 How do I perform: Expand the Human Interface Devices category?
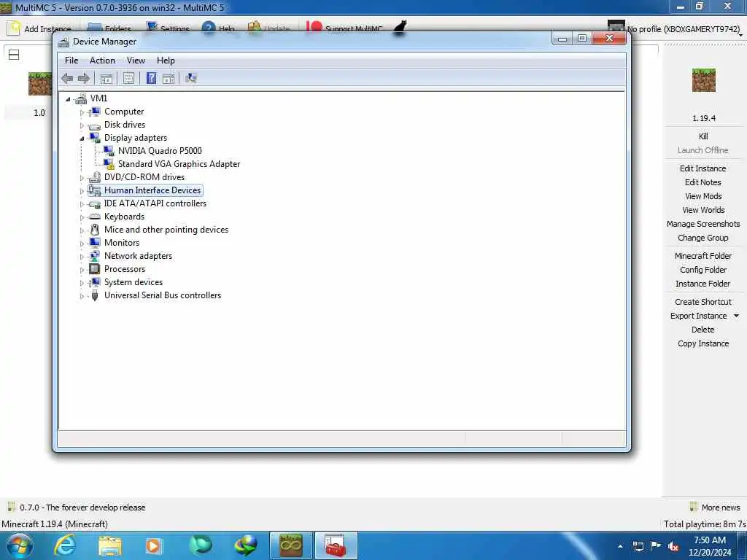pos(82,192)
